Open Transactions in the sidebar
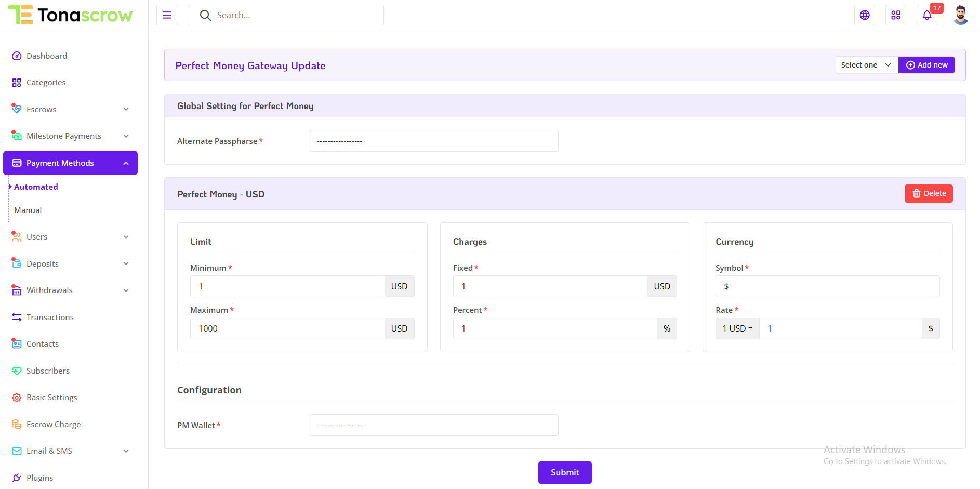The image size is (980, 489). click(50, 317)
